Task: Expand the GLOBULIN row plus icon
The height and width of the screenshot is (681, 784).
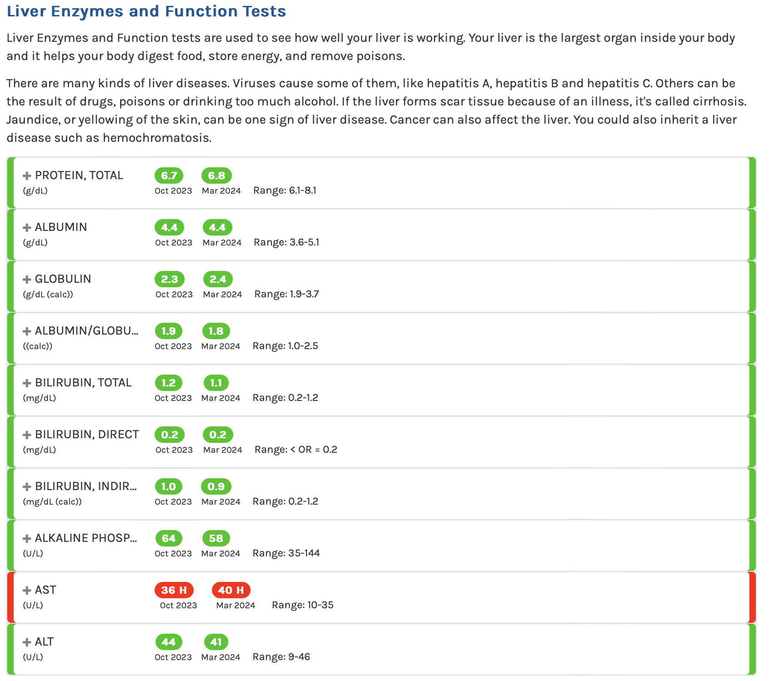Action: point(27,280)
